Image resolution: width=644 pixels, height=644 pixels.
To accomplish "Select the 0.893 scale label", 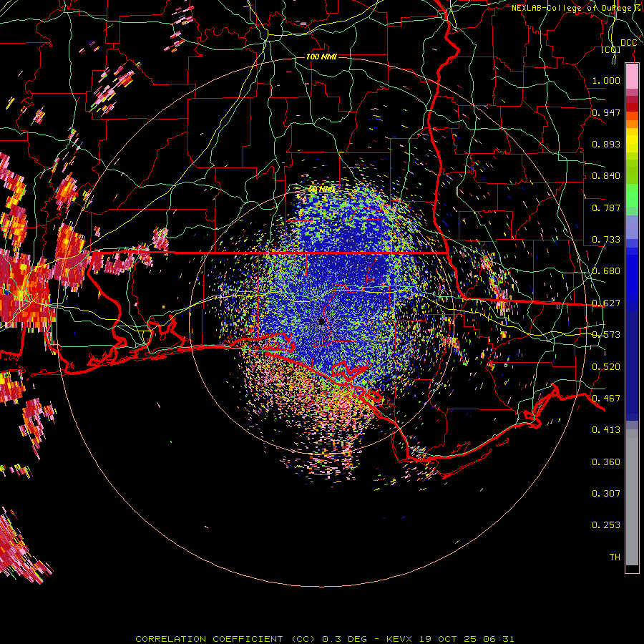I will click(x=606, y=144).
